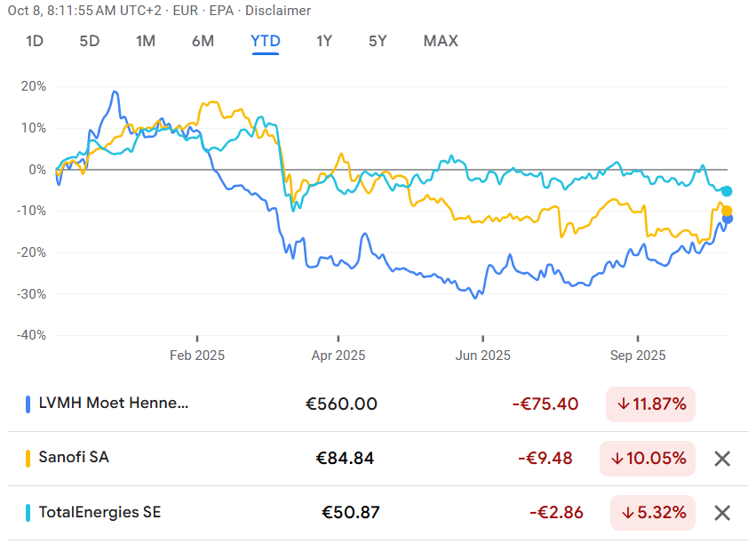Image resolution: width=756 pixels, height=544 pixels.
Task: Switch to the 1D time range
Action: 35,41
